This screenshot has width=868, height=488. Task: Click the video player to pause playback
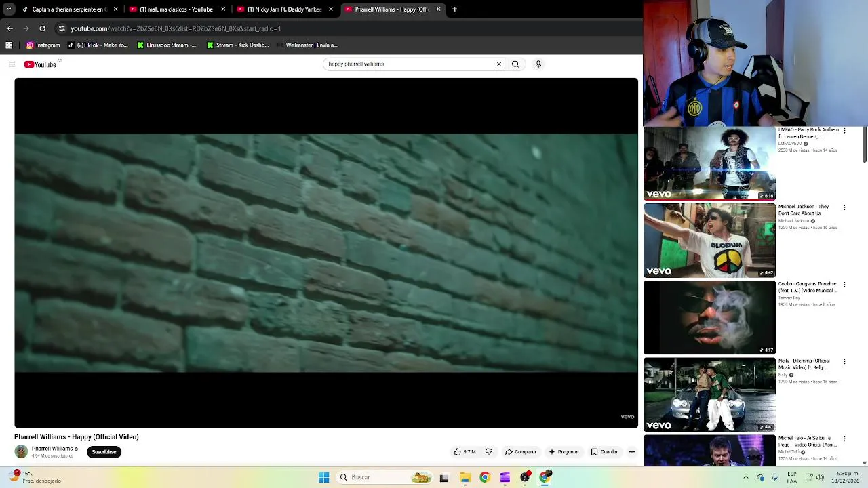[326, 253]
